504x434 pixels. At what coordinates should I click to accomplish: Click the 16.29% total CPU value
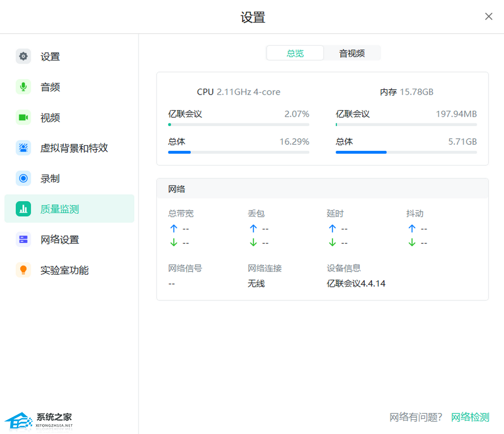coord(294,142)
